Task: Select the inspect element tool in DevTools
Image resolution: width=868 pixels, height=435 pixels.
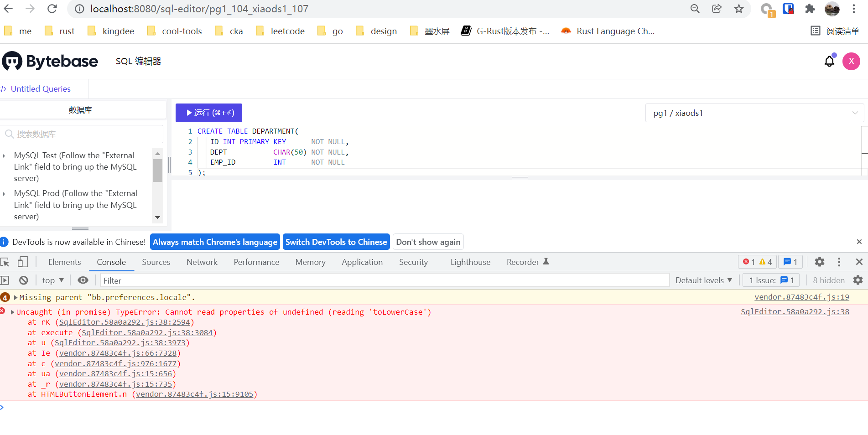Action: click(x=5, y=262)
